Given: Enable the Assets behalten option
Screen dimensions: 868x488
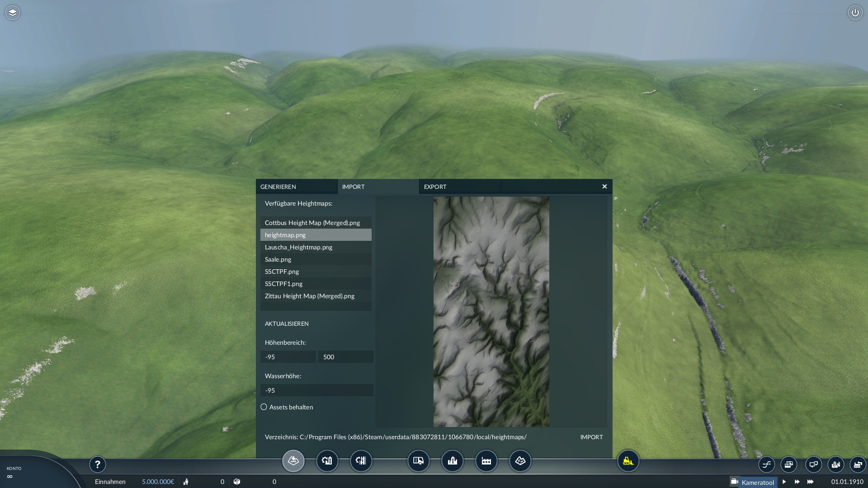Looking at the screenshot, I should pyautogui.click(x=264, y=407).
